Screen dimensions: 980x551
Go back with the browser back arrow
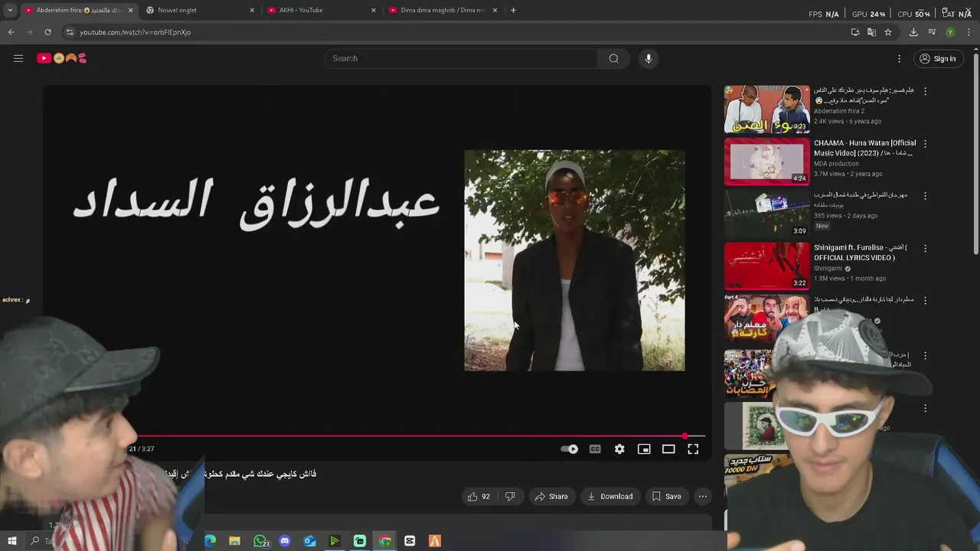coord(11,32)
